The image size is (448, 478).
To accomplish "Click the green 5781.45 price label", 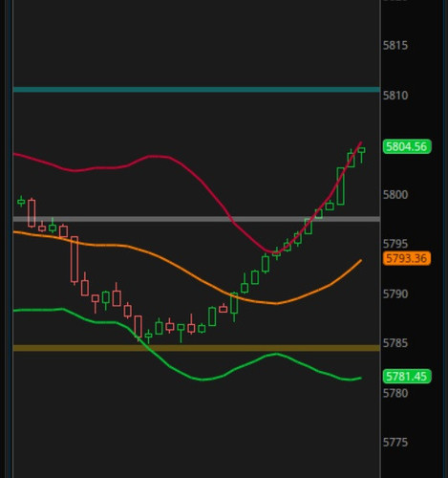I will [407, 377].
